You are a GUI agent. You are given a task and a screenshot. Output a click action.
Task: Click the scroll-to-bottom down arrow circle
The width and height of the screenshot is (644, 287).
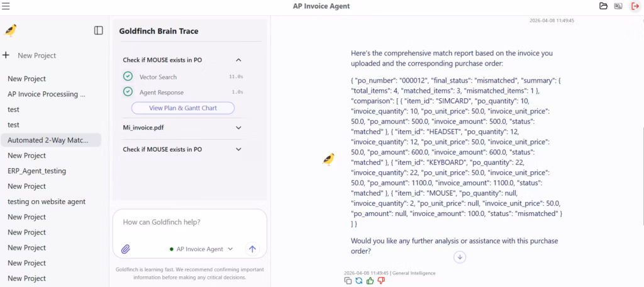[460, 257]
